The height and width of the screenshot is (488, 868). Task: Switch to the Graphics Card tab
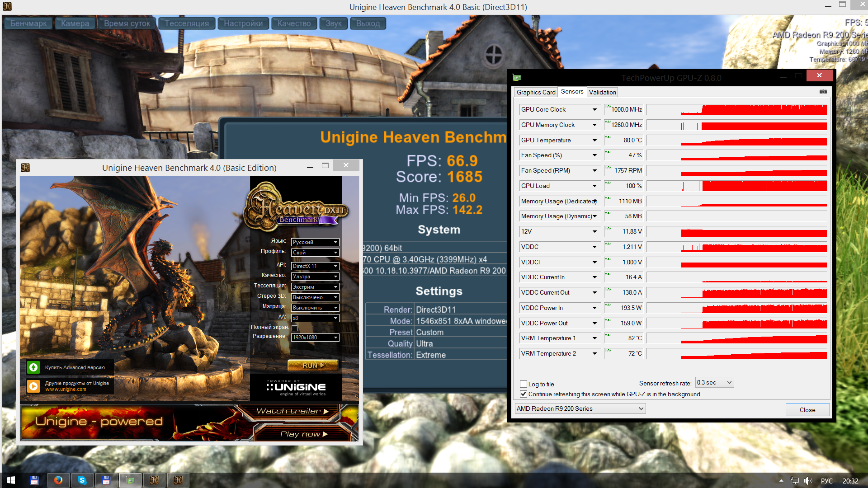[536, 92]
